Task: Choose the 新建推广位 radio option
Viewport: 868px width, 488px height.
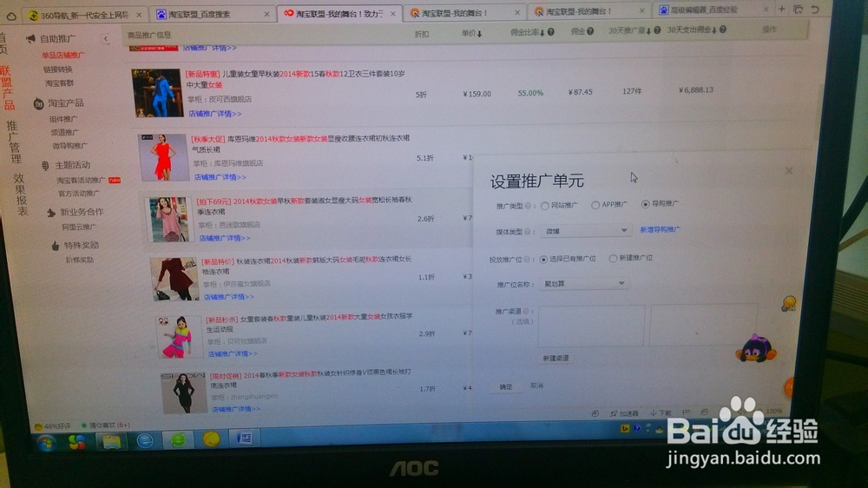Action: [x=613, y=258]
